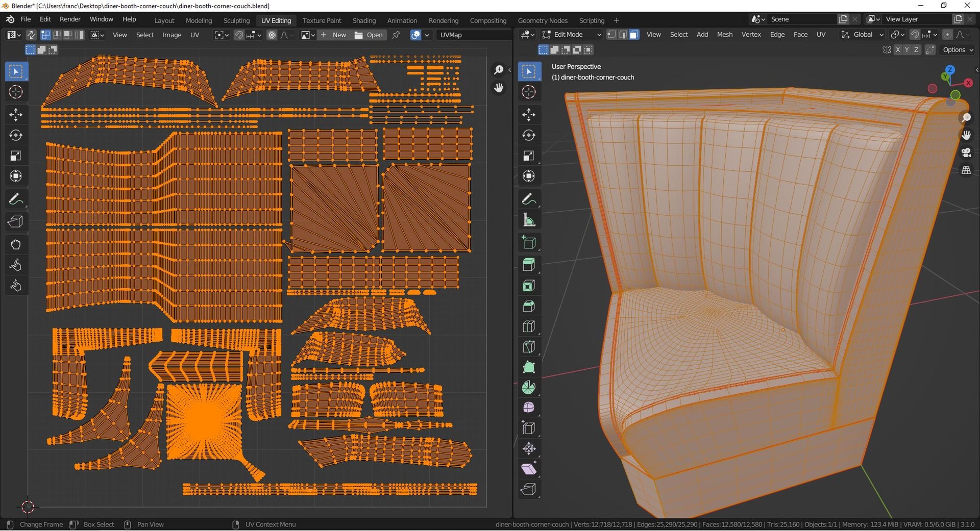Select the Extrude Region tool
Image resolution: width=980 pixels, height=531 pixels.
[x=529, y=265]
